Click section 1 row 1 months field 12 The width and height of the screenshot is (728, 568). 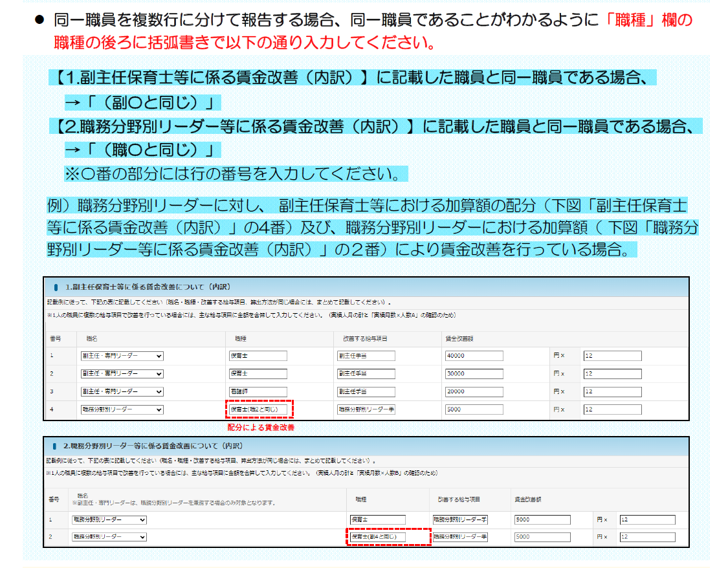pyautogui.click(x=612, y=356)
